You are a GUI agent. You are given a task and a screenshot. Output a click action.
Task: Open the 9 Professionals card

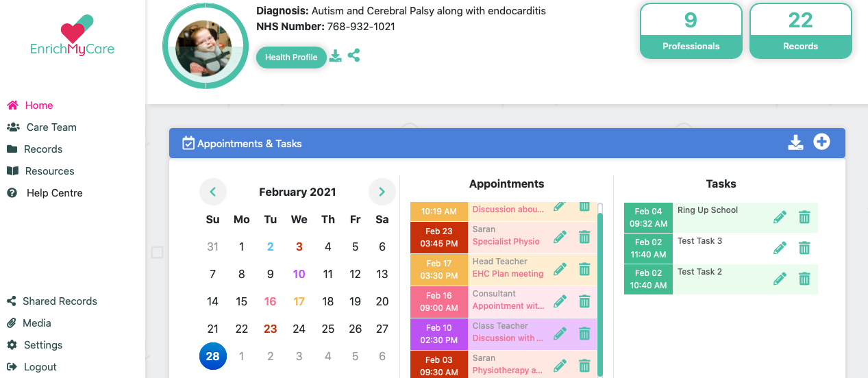[x=691, y=31]
